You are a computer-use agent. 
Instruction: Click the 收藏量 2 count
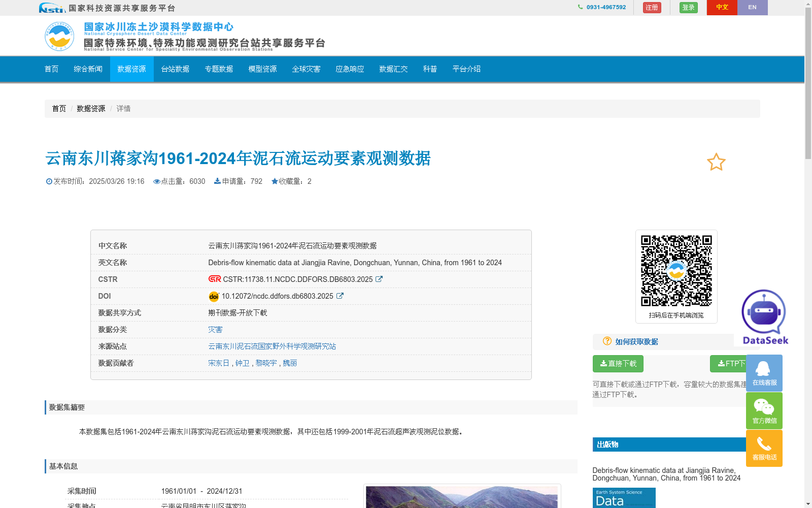click(291, 181)
